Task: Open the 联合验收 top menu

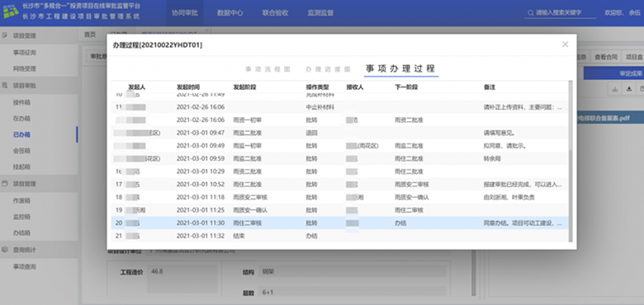Action: coord(275,13)
